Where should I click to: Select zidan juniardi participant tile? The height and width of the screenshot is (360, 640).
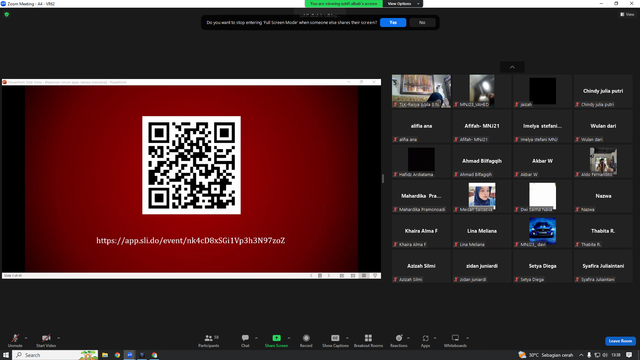click(482, 266)
